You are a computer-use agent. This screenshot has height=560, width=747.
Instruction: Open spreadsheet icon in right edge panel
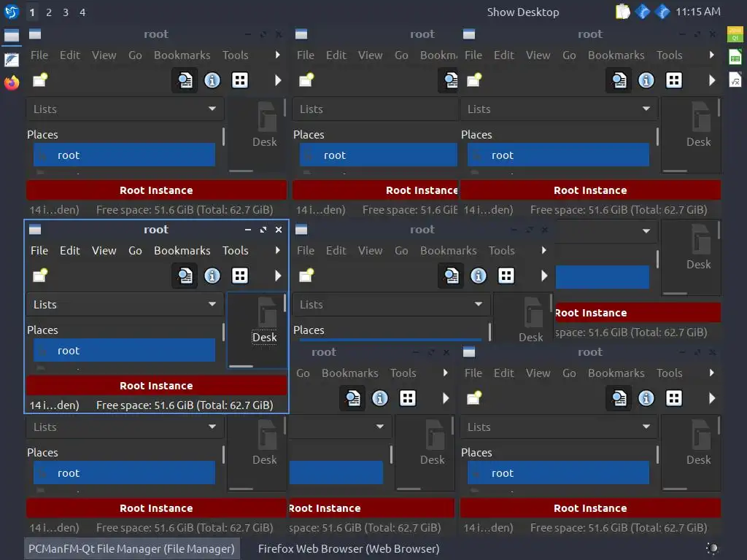pyautogui.click(x=735, y=58)
